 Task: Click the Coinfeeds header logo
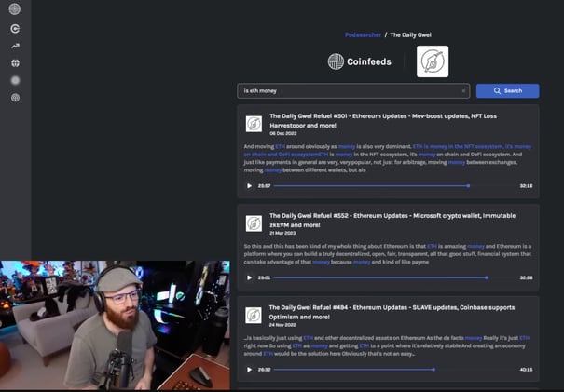pyautogui.click(x=359, y=61)
